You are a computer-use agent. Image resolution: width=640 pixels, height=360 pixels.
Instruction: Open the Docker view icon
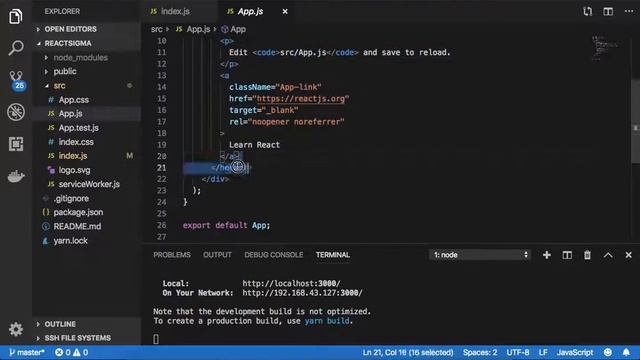point(16,176)
